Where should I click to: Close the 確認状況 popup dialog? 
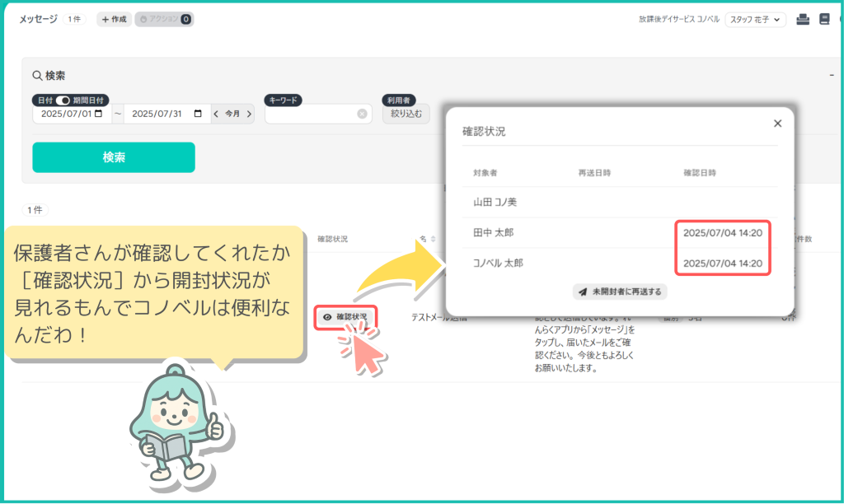(777, 124)
